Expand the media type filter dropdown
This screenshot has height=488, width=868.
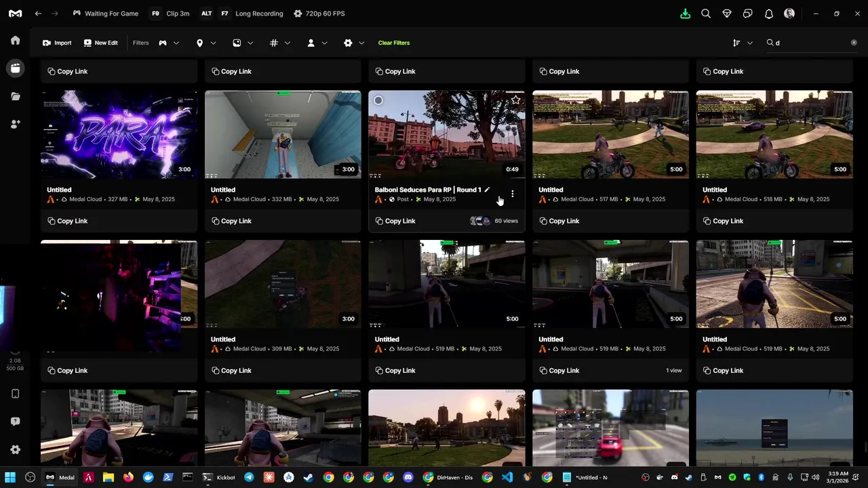click(243, 43)
